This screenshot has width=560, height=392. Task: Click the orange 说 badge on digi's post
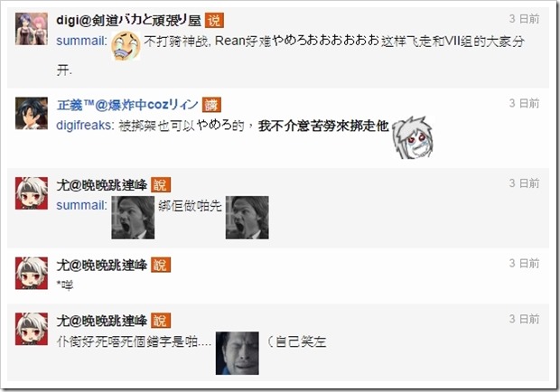click(x=214, y=21)
